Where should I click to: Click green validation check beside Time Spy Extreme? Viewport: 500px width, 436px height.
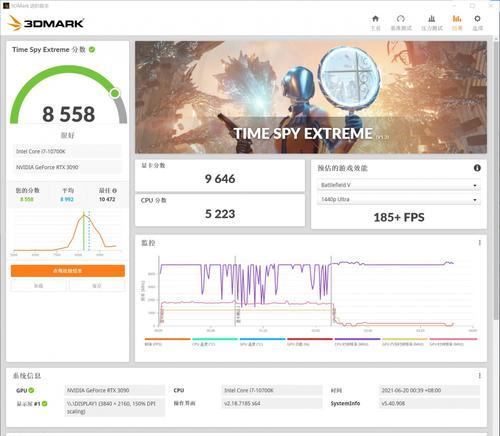click(92, 49)
